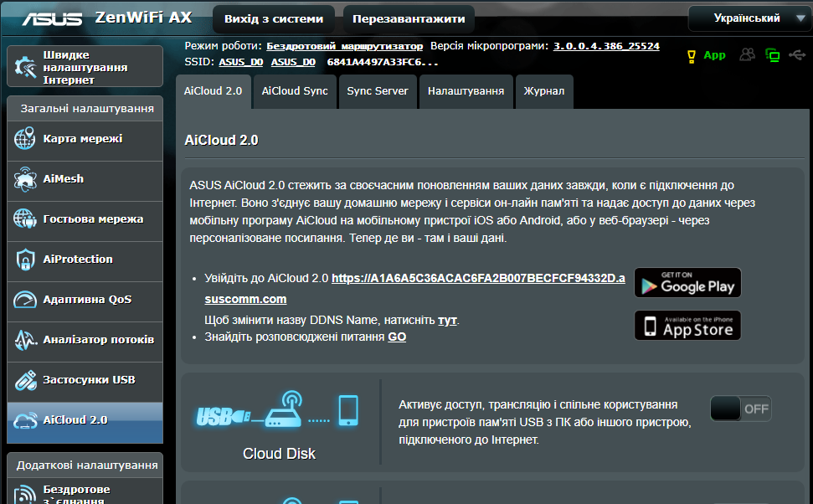
Task: Click the users status icon in header
Action: (x=747, y=54)
